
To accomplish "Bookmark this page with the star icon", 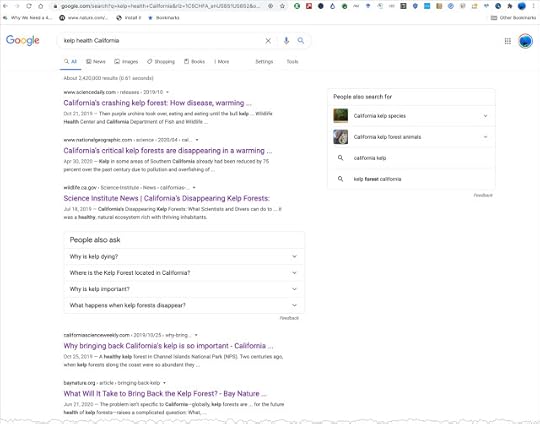I will tap(282, 6).
